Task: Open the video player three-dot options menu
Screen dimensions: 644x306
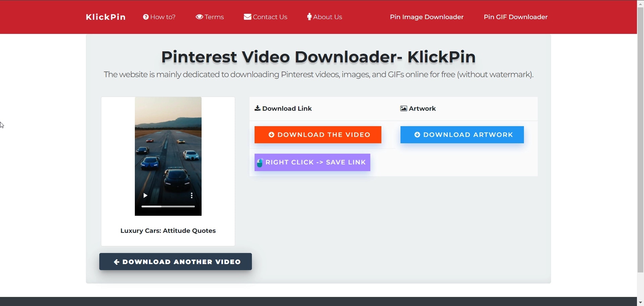Action: click(x=192, y=196)
